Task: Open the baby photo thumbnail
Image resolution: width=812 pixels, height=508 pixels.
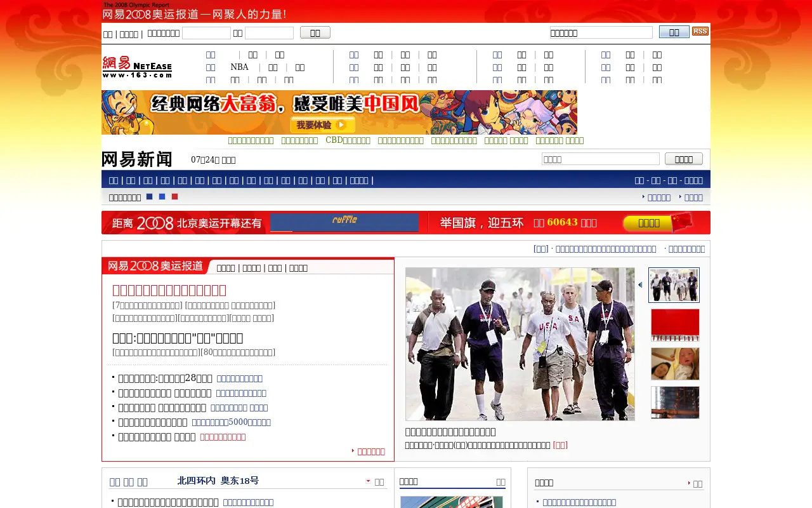Action: (675, 364)
